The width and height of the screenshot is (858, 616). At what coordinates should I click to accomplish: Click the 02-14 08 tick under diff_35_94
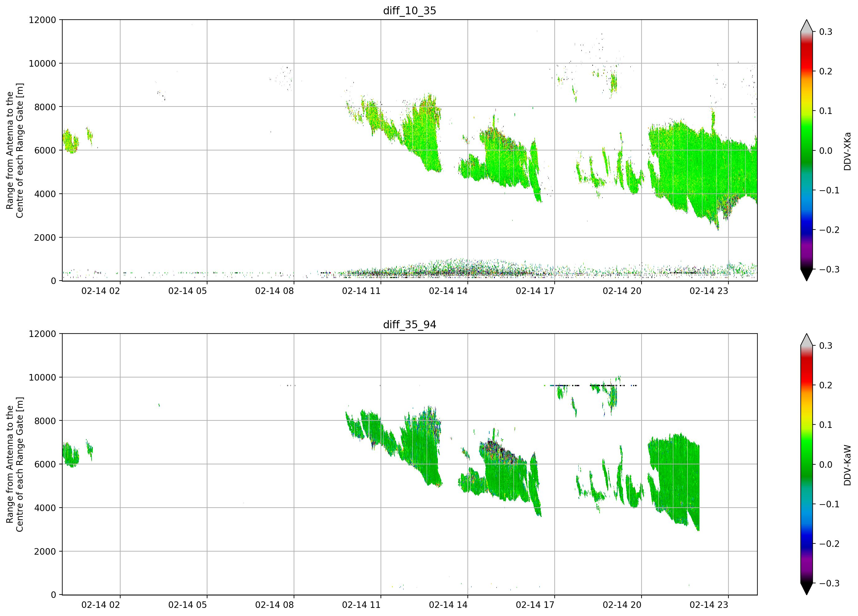click(x=274, y=605)
